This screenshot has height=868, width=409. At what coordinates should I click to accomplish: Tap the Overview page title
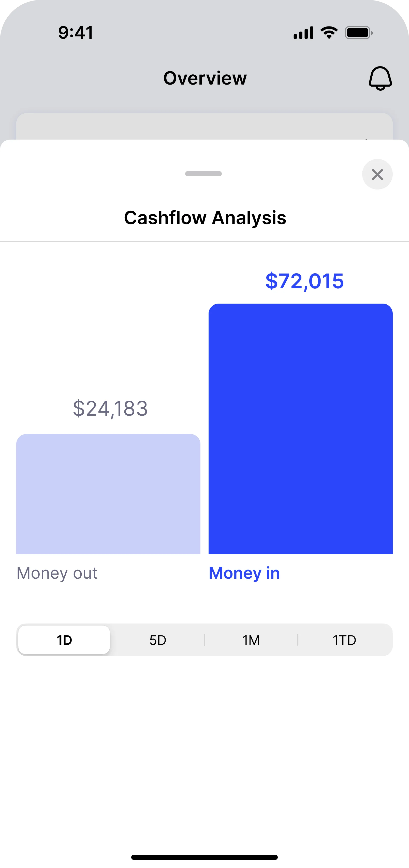pos(205,78)
